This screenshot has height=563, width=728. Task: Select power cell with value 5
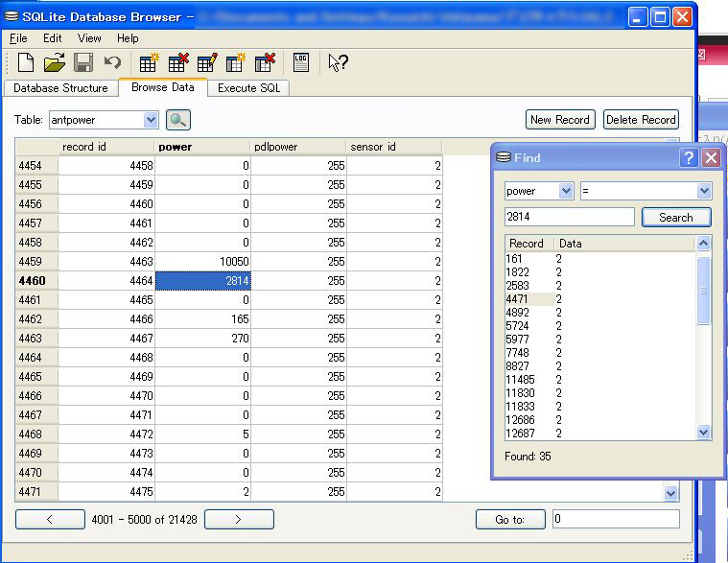[x=203, y=434]
